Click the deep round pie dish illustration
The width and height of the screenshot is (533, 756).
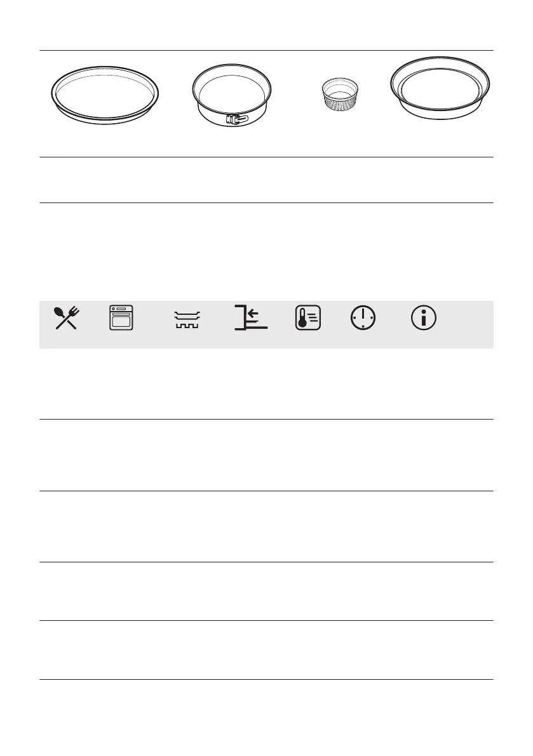click(440, 88)
